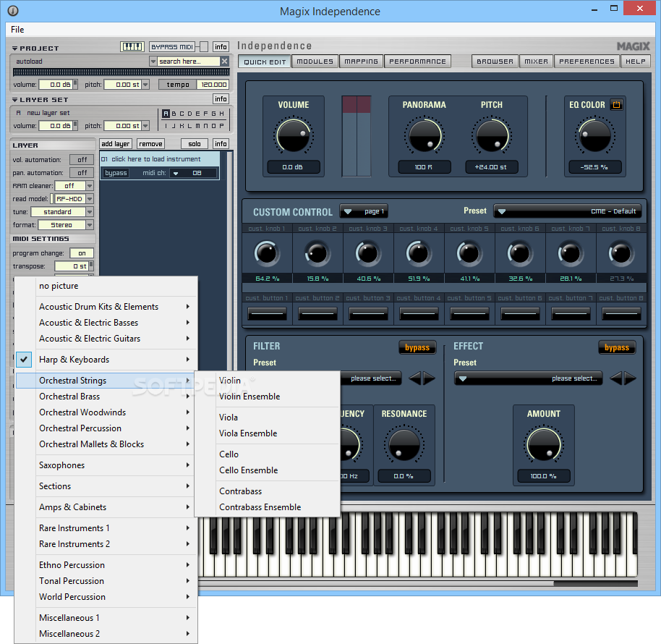Viewport: 661px width, 644px height.
Task: Open the Effect preset please select dropdown
Action: (x=529, y=378)
